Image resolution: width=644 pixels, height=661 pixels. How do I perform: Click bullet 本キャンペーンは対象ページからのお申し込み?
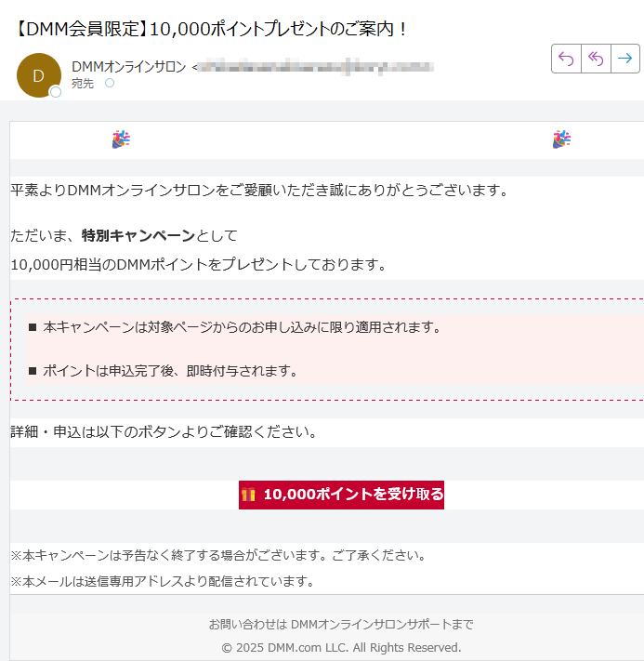pyautogui.click(x=242, y=327)
